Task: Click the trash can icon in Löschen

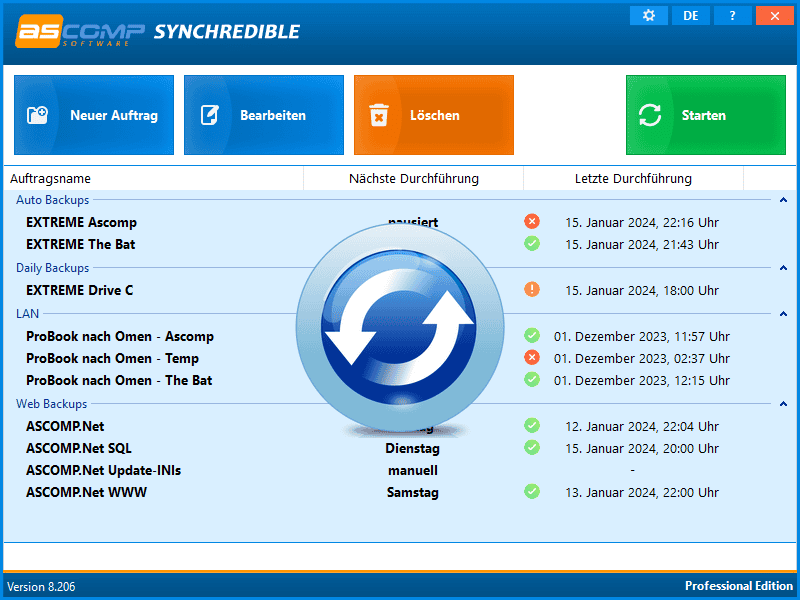Action: click(x=379, y=115)
